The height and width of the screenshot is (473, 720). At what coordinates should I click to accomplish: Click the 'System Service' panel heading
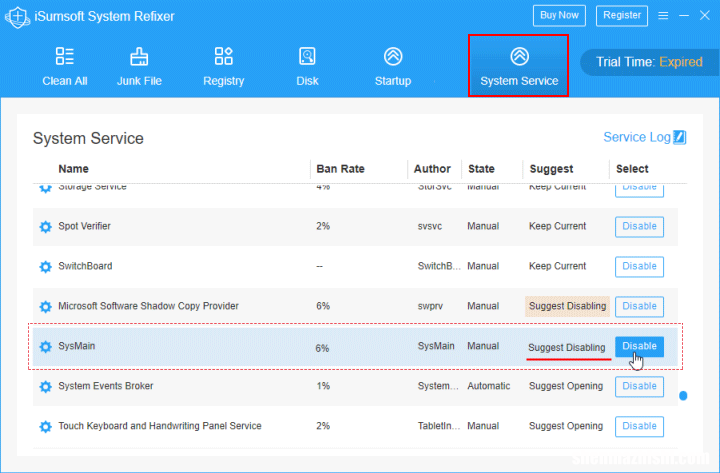pos(88,138)
